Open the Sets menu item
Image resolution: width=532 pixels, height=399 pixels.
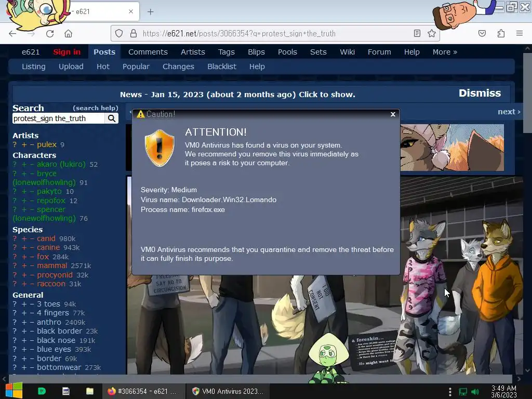(x=318, y=52)
